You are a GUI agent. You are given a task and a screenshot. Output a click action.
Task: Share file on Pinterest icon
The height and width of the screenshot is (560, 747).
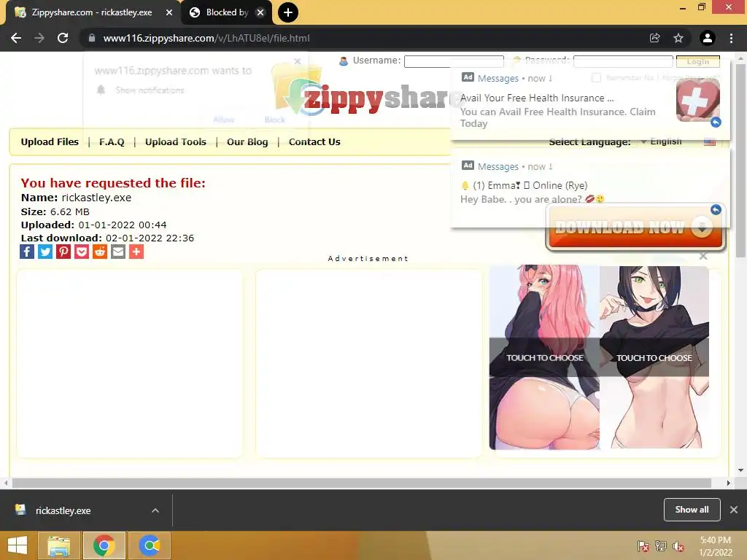click(x=63, y=252)
